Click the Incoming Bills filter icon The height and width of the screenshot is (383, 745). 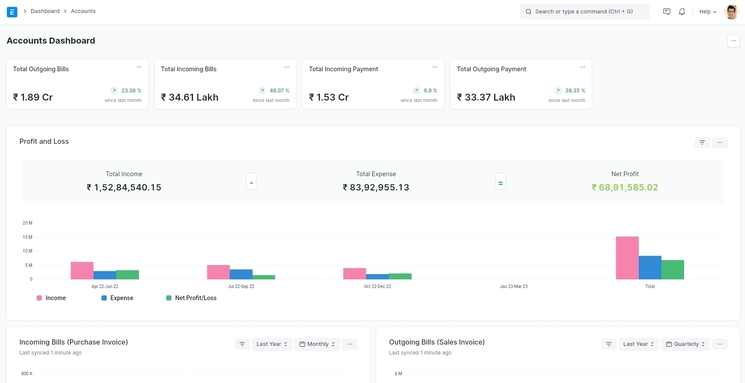coord(242,345)
